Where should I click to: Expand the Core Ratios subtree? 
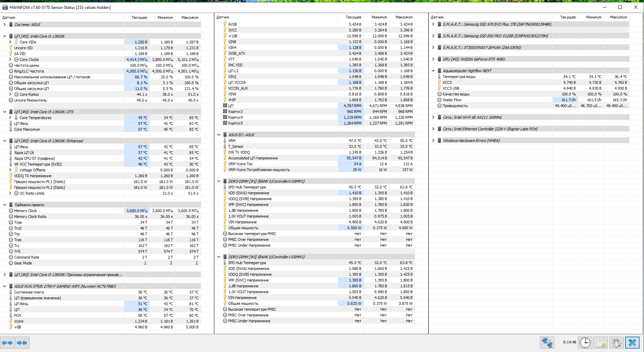(10, 94)
